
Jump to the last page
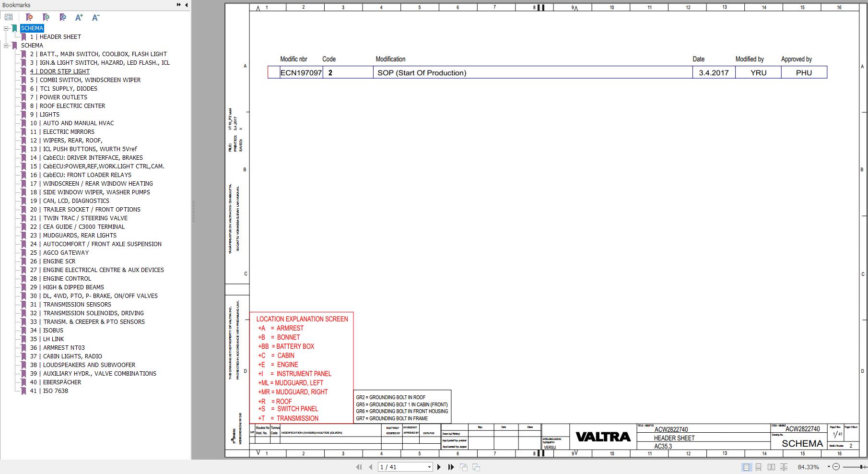[x=451, y=467]
